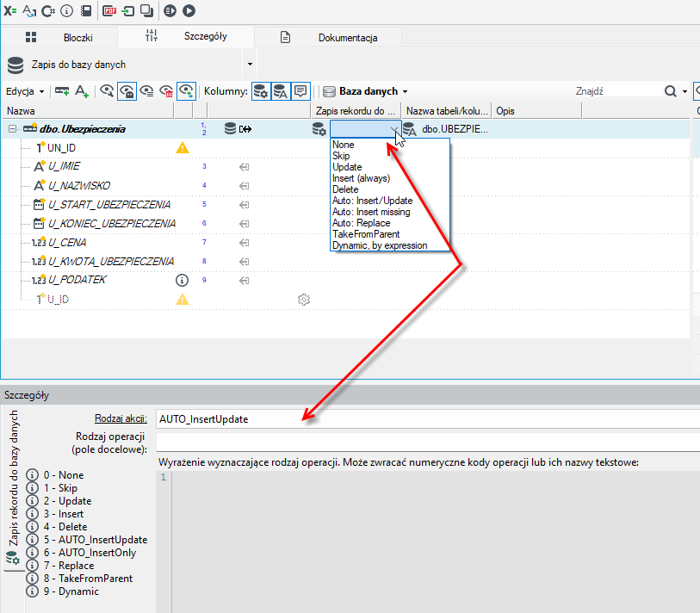Image resolution: width=700 pixels, height=613 pixels.
Task: Switch to the Dokumentacja tab
Action: (328, 38)
